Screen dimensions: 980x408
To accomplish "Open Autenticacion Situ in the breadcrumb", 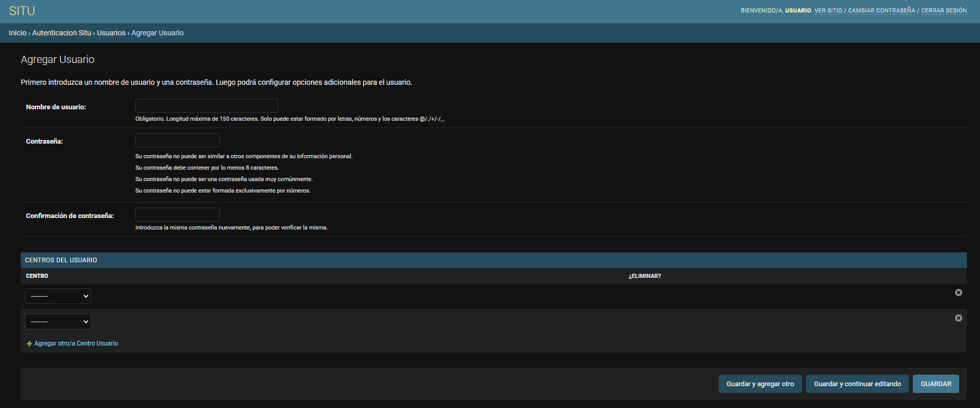I will pyautogui.click(x=61, y=33).
